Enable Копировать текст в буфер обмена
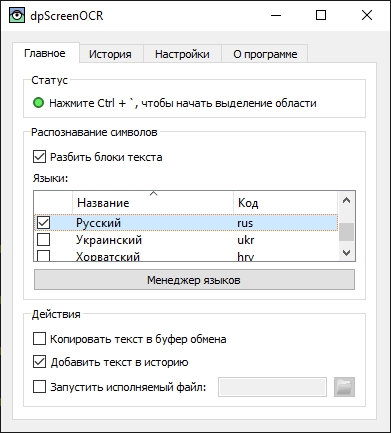Screen dimensions: 391x433 pos(39,339)
